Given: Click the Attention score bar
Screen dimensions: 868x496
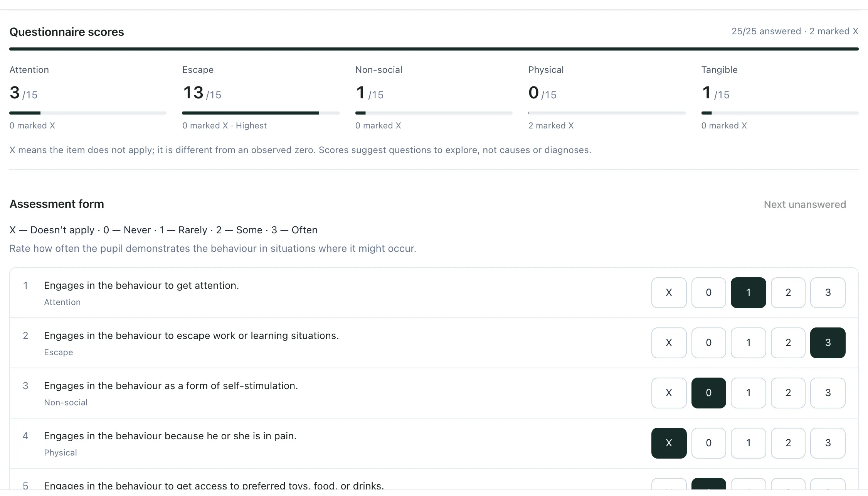Looking at the screenshot, I should coord(88,113).
